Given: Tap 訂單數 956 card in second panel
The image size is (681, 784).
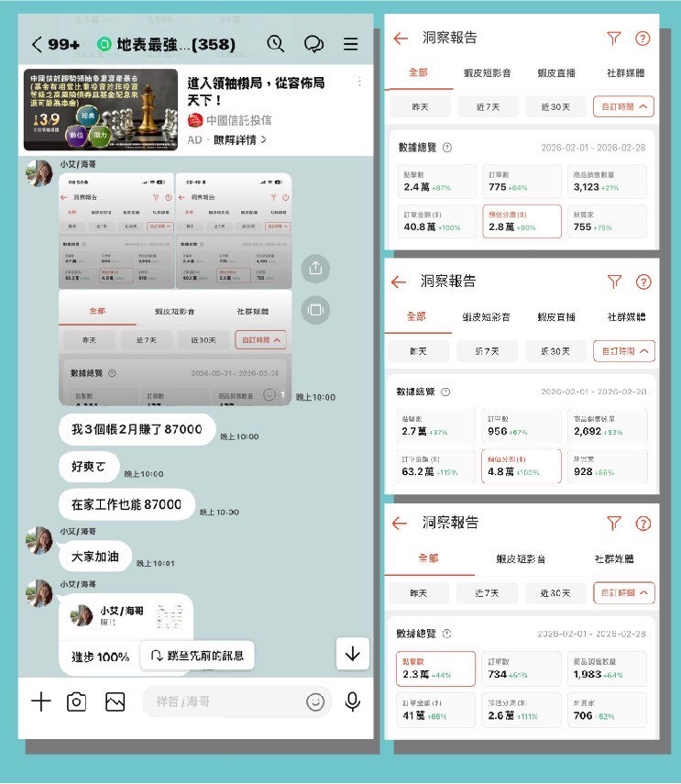Looking at the screenshot, I should [x=522, y=426].
